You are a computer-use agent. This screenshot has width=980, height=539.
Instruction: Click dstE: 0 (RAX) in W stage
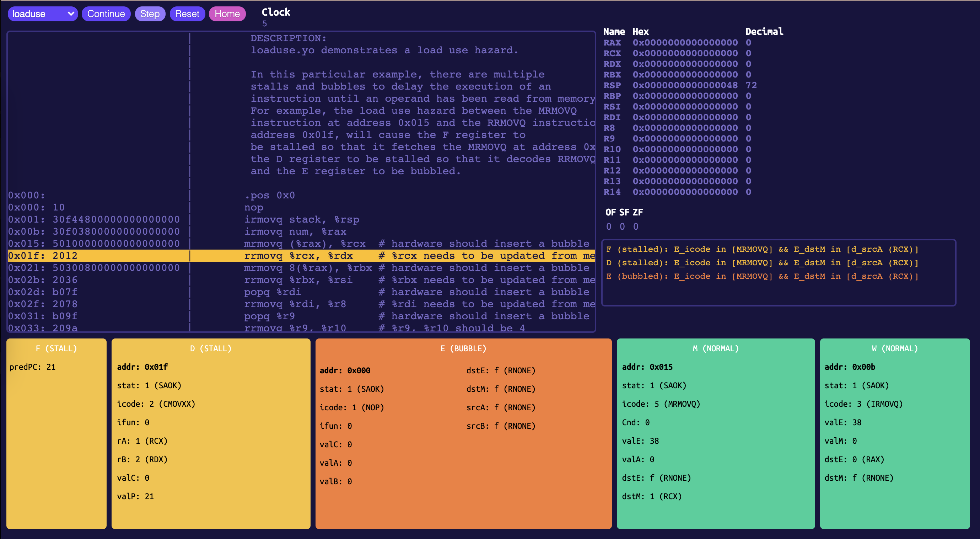click(854, 459)
